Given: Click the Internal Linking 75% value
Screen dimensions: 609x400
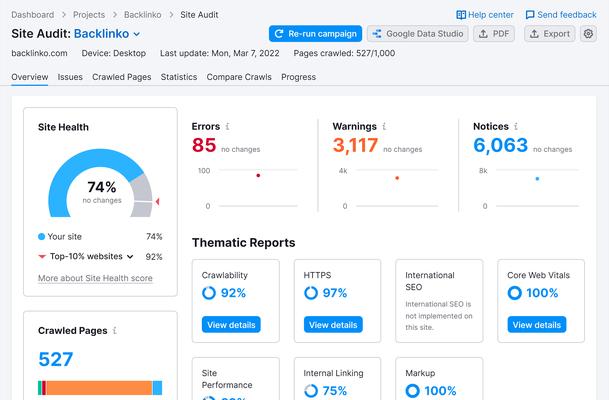Looking at the screenshot, I should tap(335, 391).
